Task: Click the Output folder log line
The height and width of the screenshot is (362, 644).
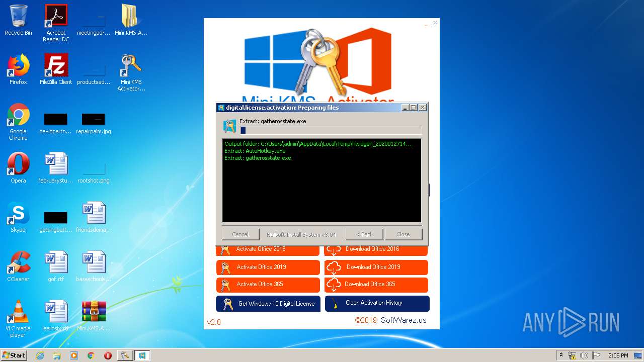Action: (318, 144)
